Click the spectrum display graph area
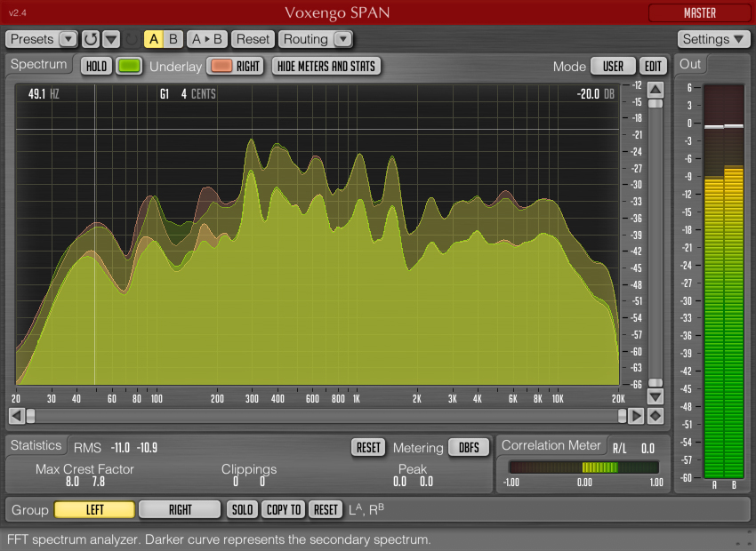The width and height of the screenshot is (756, 551). point(318,235)
